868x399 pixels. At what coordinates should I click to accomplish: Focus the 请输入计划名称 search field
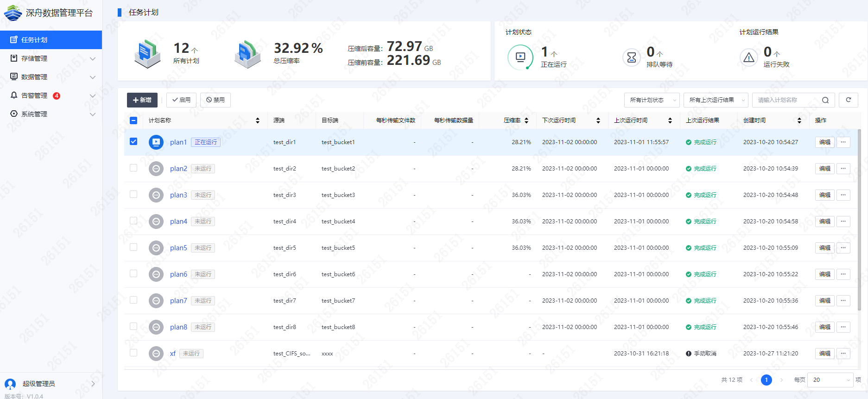(x=788, y=100)
